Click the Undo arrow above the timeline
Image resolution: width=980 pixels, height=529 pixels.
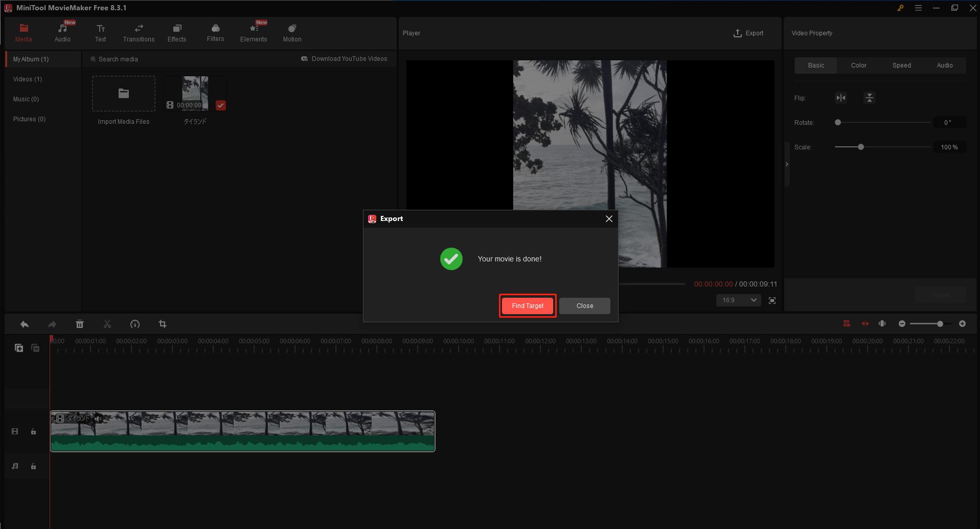pyautogui.click(x=24, y=324)
